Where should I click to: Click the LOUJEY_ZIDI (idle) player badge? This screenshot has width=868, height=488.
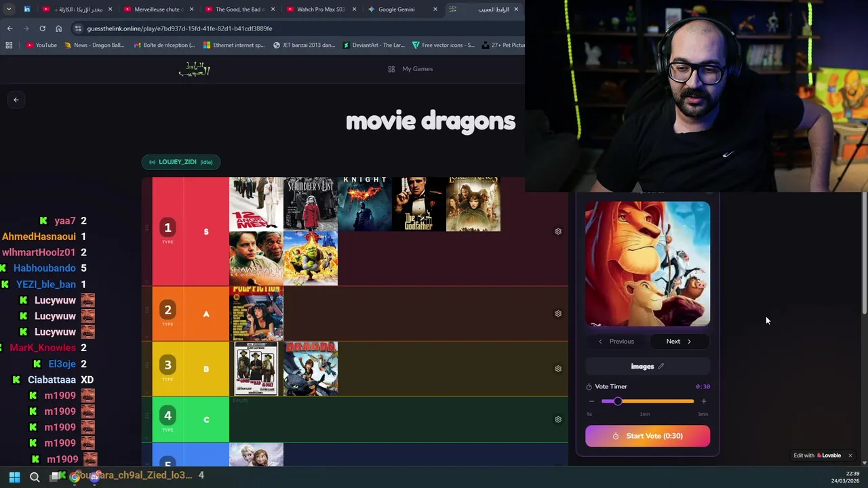point(181,162)
